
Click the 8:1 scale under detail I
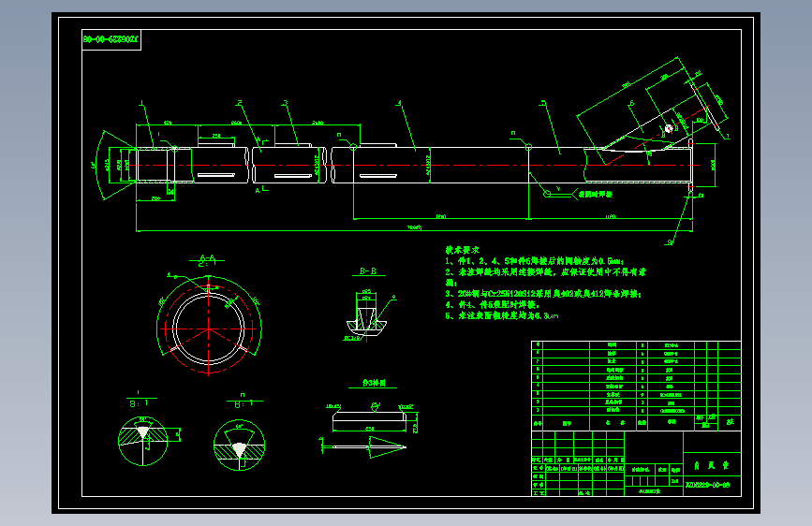[139, 403]
